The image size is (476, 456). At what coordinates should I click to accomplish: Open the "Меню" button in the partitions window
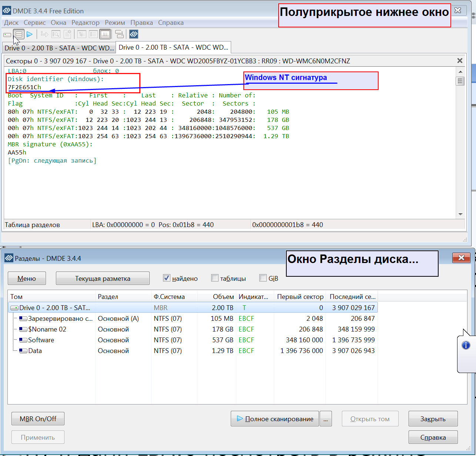(x=27, y=279)
